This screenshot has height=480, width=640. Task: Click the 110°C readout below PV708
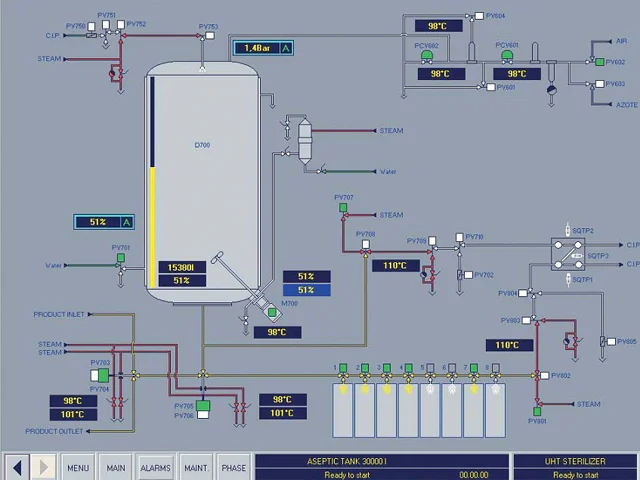click(x=396, y=266)
